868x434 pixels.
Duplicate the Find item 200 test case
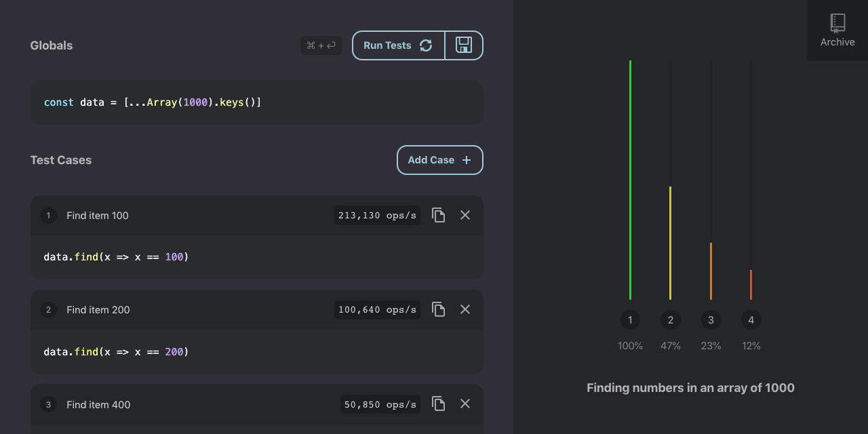438,309
